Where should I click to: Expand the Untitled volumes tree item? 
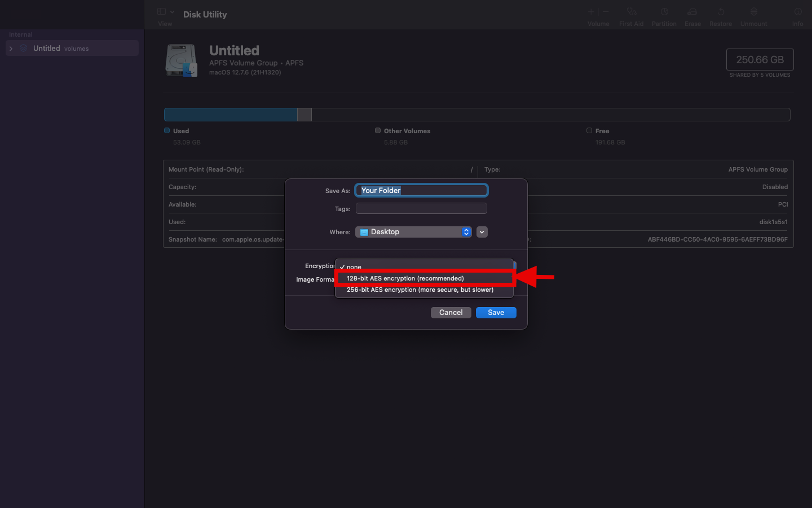[x=11, y=49]
